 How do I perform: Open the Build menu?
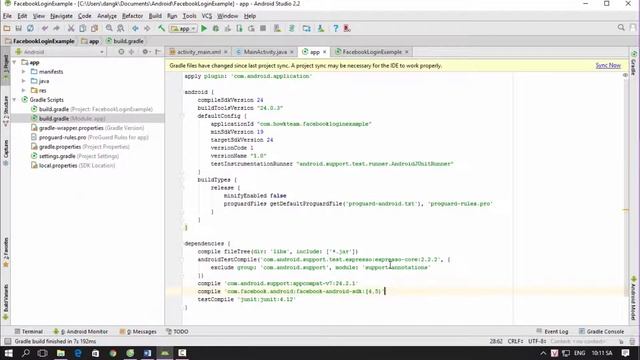155,16
